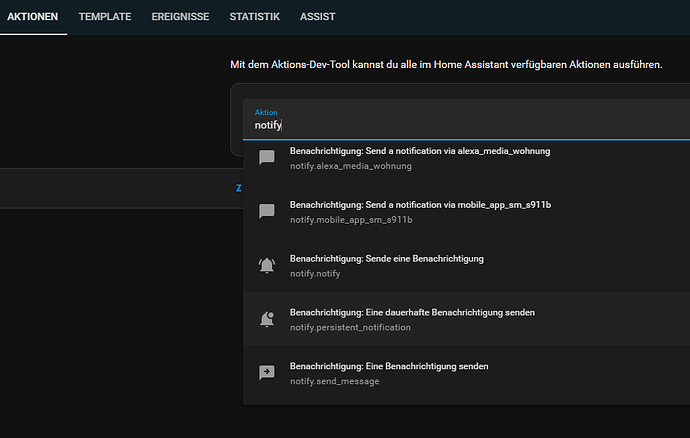
Task: Click the blue 'Aktion' field label
Action: click(x=266, y=112)
